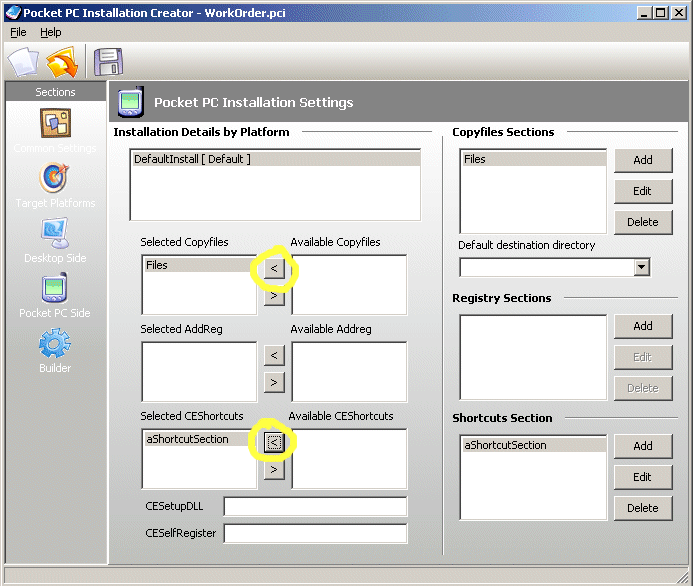This screenshot has width=693, height=586.
Task: Click the Available Copyfiles list box
Action: 349,285
